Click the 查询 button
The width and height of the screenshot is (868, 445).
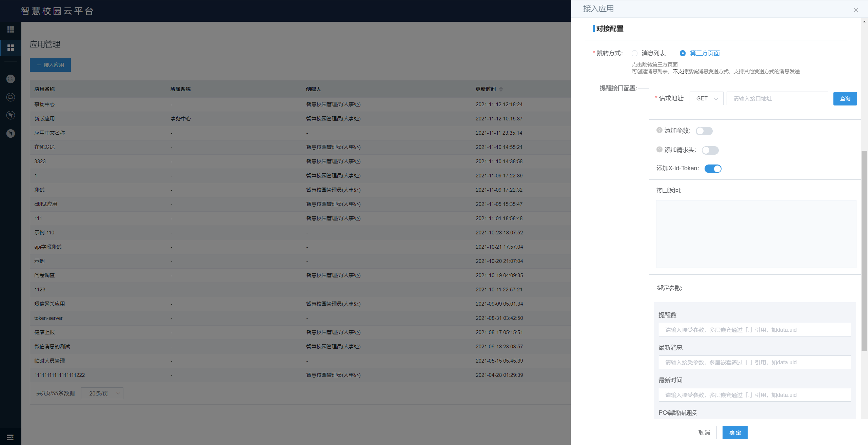tap(845, 99)
